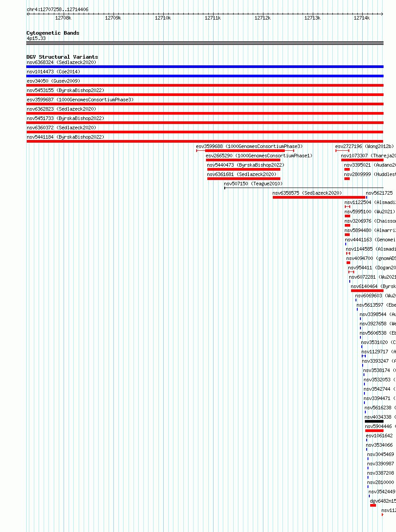Click the 12714k ruler position label

[362, 18]
